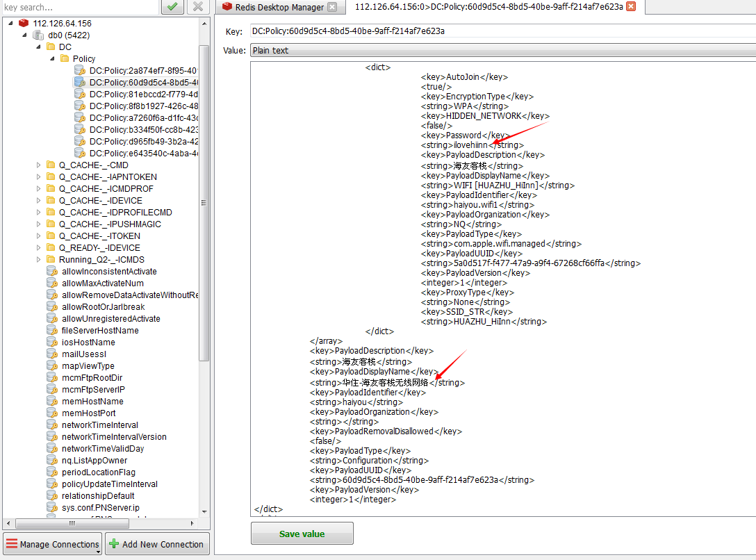Click the Key name input field
This screenshot has width=756, height=560.
point(503,31)
